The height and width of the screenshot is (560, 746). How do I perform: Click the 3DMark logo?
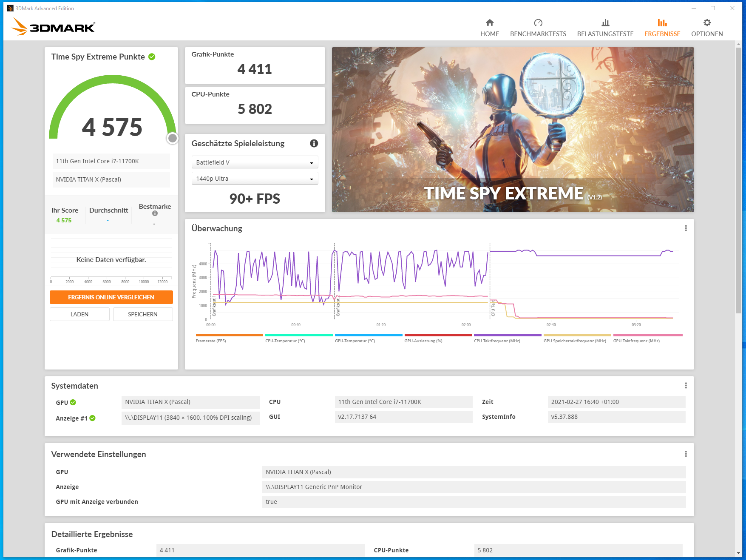(x=53, y=26)
